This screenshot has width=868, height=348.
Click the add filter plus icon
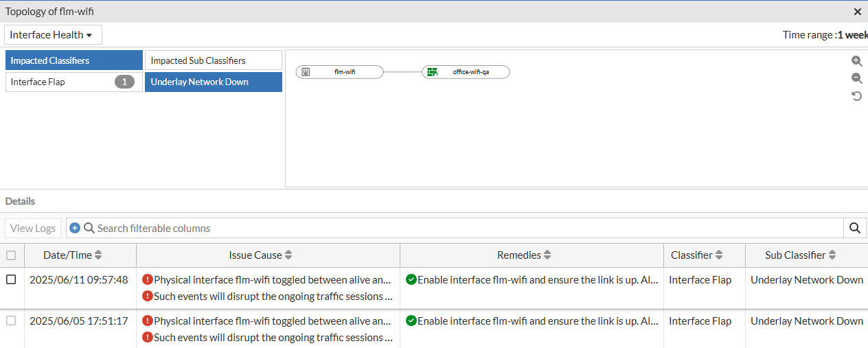75,228
